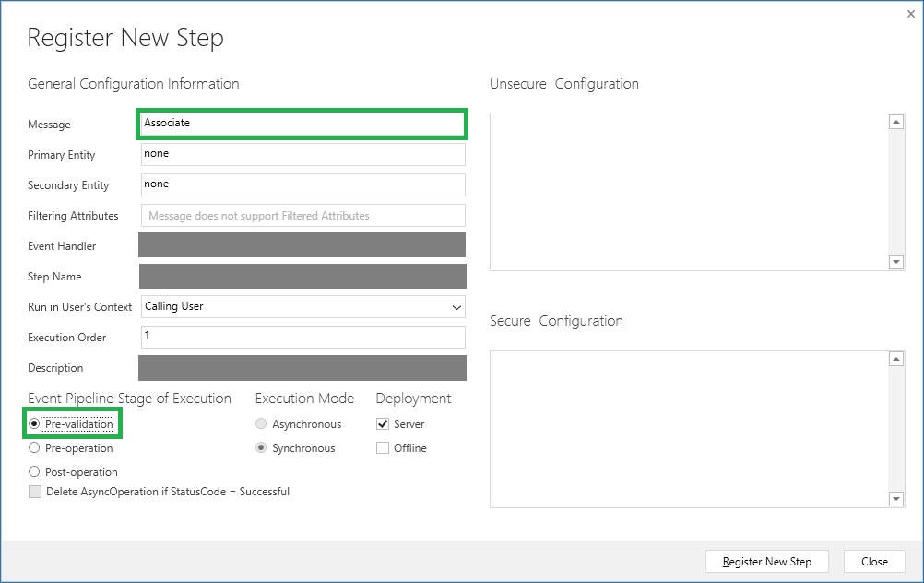The height and width of the screenshot is (583, 924).
Task: Click the Unsecure Configuration scrollbar down arrow
Action: coord(895,262)
